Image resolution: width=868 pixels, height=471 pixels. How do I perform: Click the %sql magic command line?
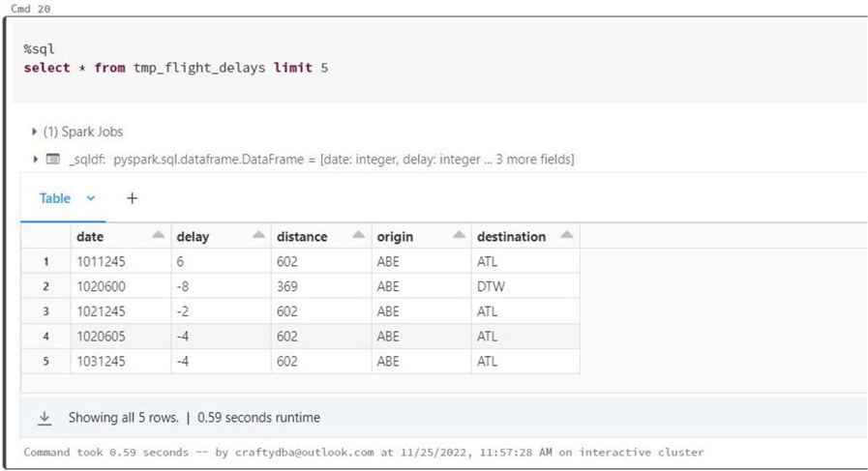pos(40,48)
